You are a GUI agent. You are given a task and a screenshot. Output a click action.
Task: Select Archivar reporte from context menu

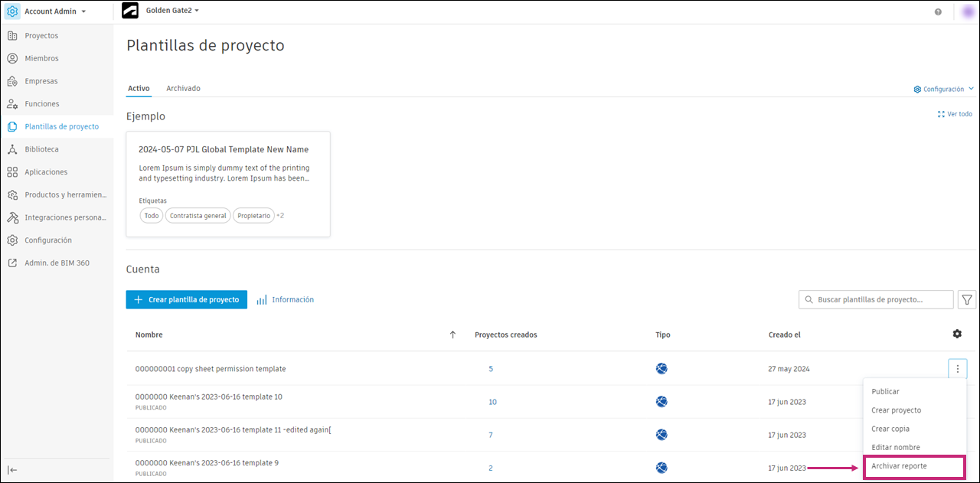tap(910, 466)
